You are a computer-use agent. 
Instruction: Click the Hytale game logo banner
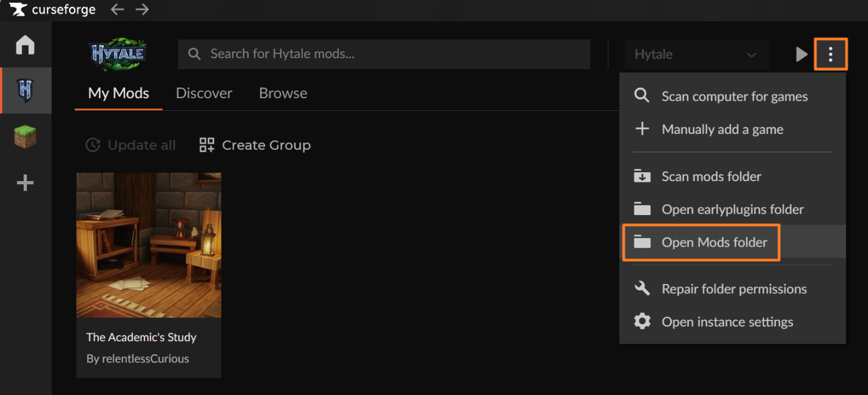[118, 54]
